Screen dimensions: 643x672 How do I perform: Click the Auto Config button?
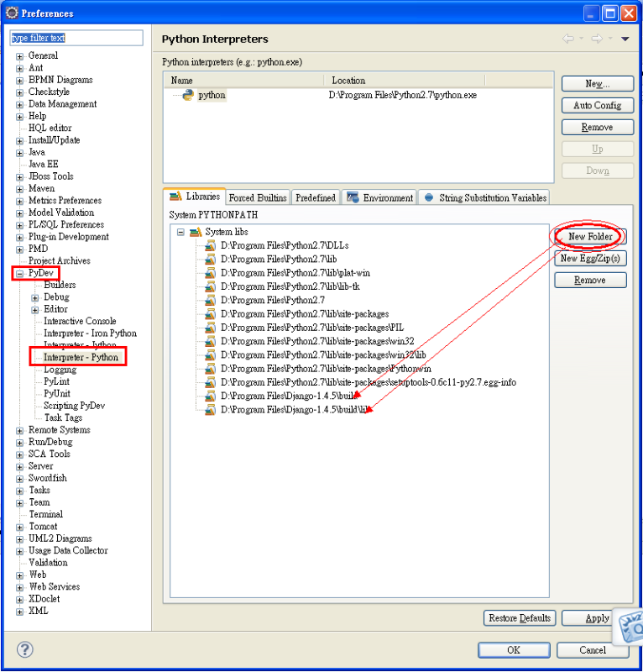[598, 106]
